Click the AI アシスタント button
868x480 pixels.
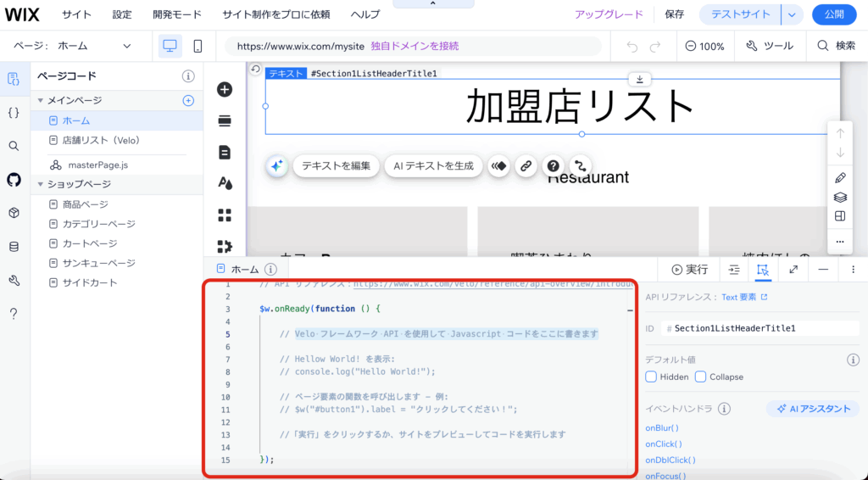[x=813, y=409]
